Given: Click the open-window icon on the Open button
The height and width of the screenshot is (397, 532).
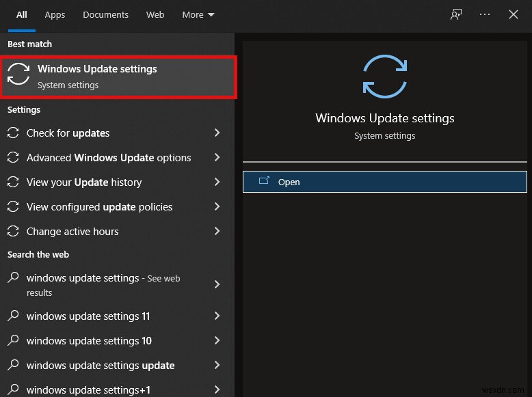Looking at the screenshot, I should [264, 180].
